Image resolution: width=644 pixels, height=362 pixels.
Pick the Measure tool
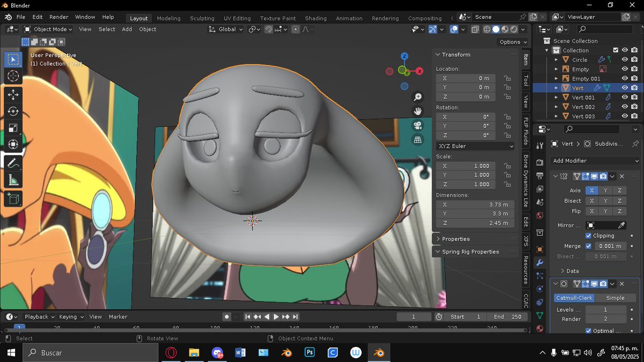[x=13, y=180]
